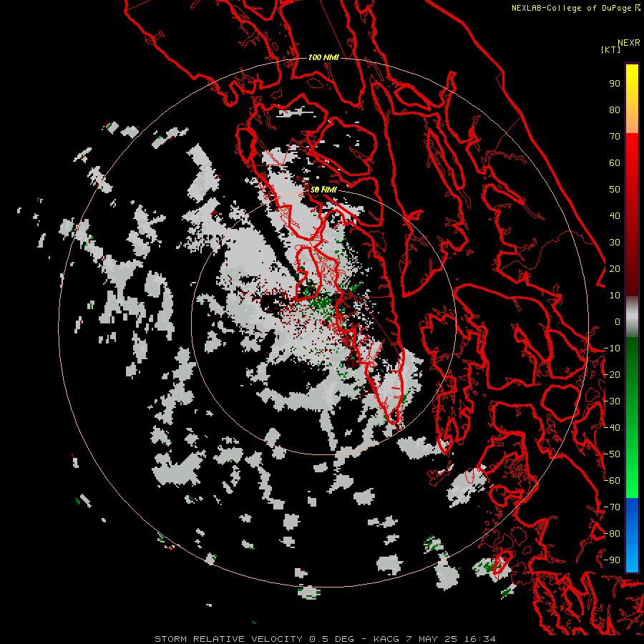Click the STORM RELATIVE VELOCITY caption text

point(228,639)
